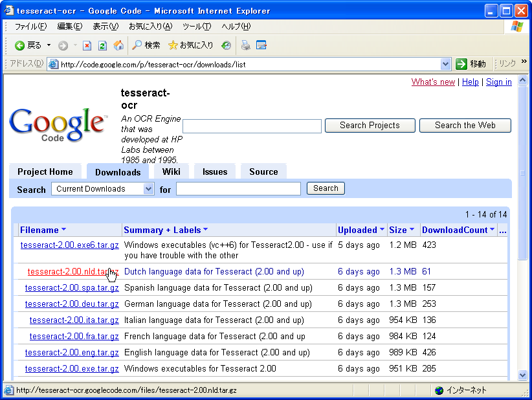Screen dimensions: 532x400
Task: Click the Internet zone globe icon in status bar
Action: tap(439, 390)
